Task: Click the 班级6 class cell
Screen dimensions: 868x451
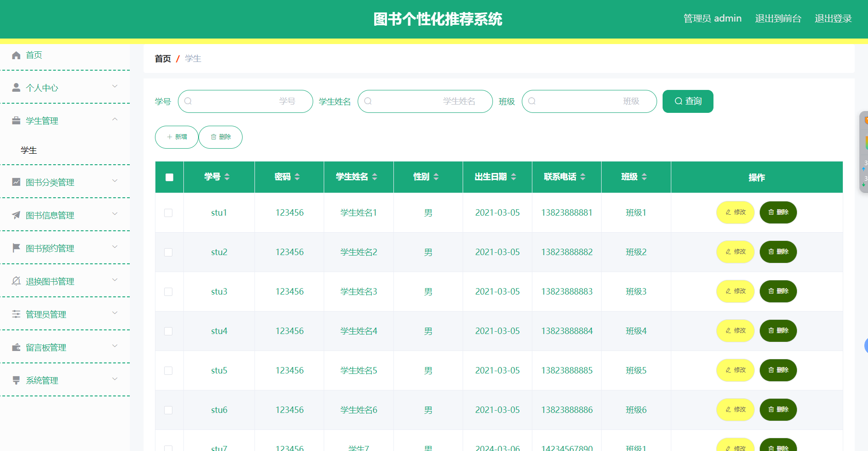Action: click(636, 410)
